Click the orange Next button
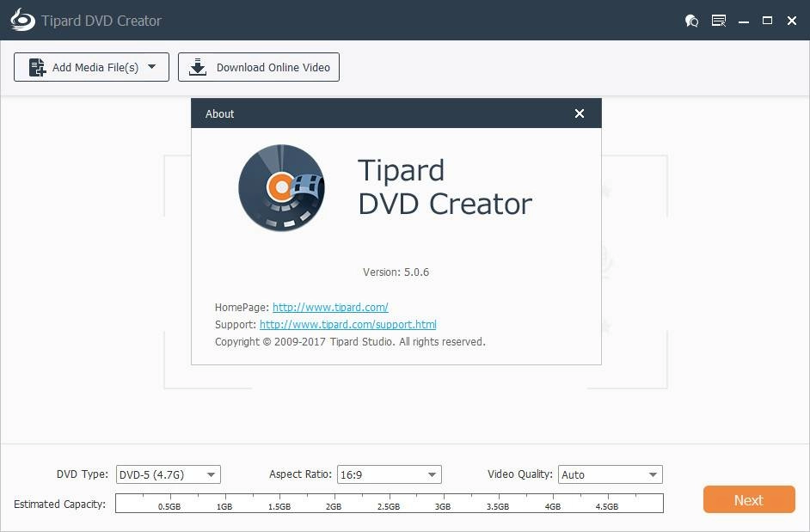 [x=749, y=499]
